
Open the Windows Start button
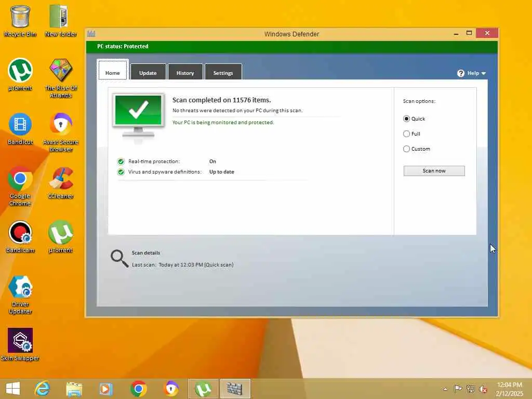pyautogui.click(x=13, y=389)
